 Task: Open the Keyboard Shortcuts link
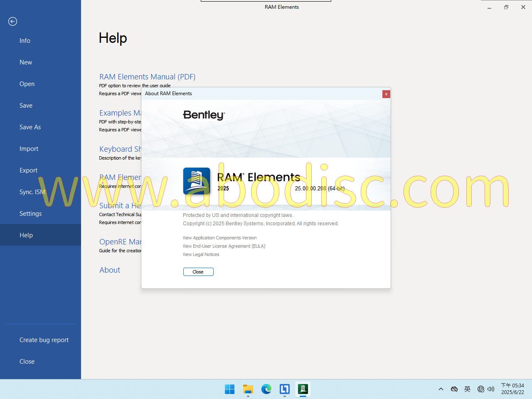(x=120, y=149)
